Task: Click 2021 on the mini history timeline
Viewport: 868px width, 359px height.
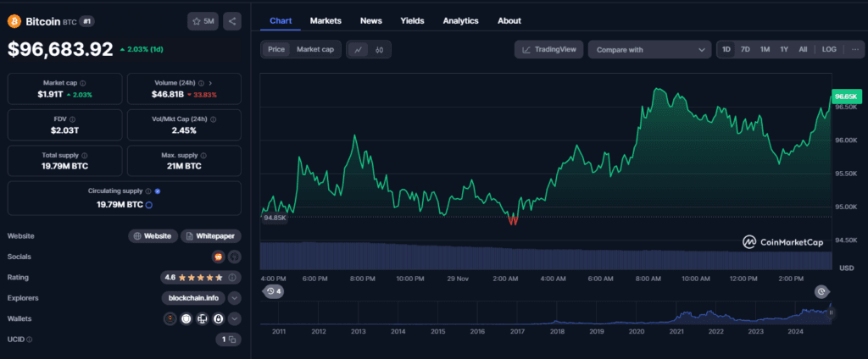Action: tap(676, 331)
